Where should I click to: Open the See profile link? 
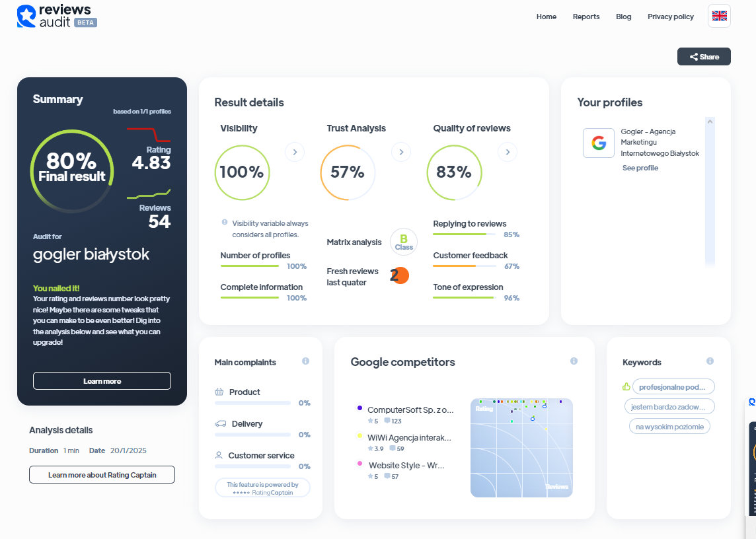(640, 168)
